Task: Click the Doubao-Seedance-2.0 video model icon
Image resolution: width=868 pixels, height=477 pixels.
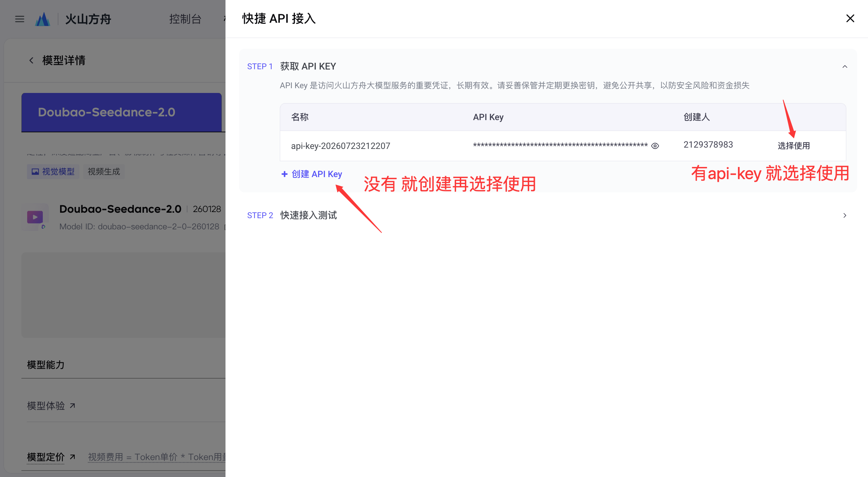Action: pos(35,217)
